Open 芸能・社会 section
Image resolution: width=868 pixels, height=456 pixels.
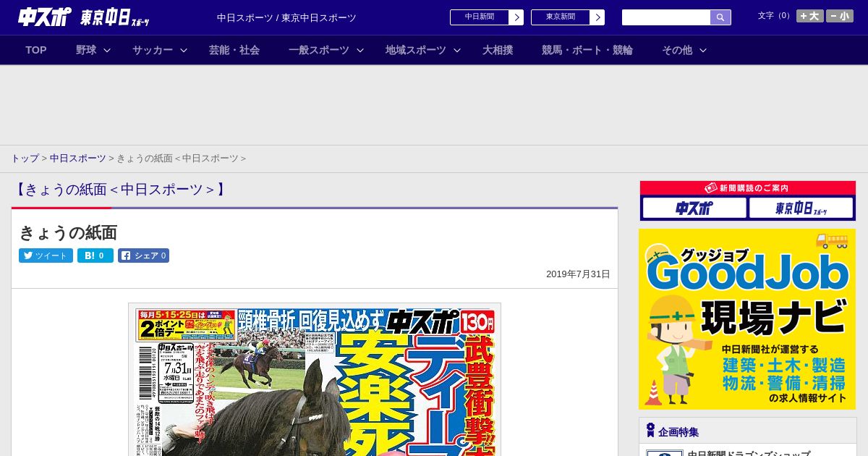(x=234, y=50)
